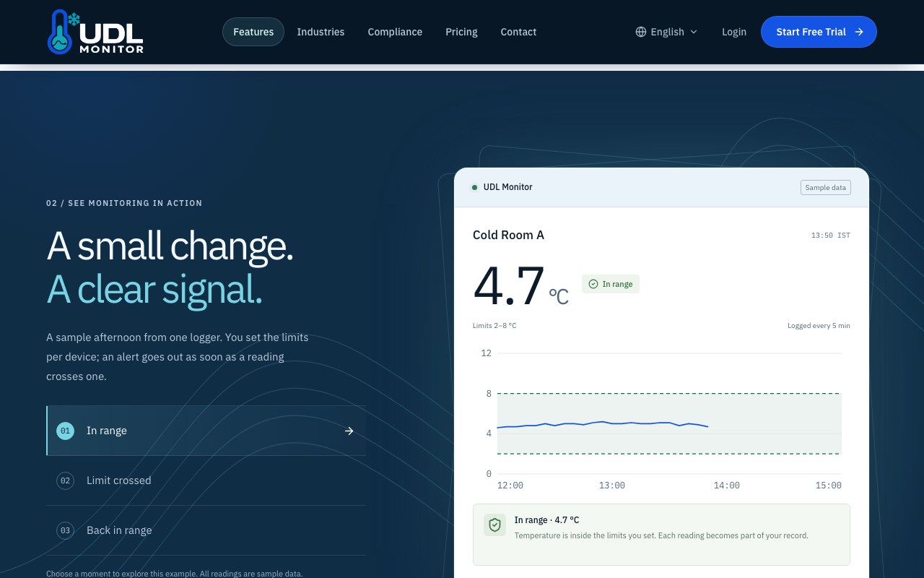Go to the Compliance page
924x578 pixels.
395,32
